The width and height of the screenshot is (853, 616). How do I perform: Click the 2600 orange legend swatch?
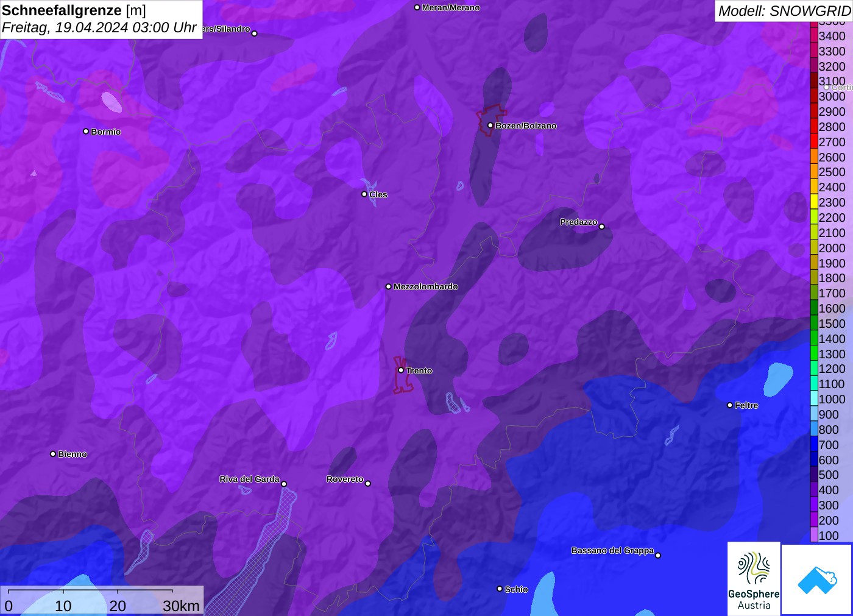[814, 157]
